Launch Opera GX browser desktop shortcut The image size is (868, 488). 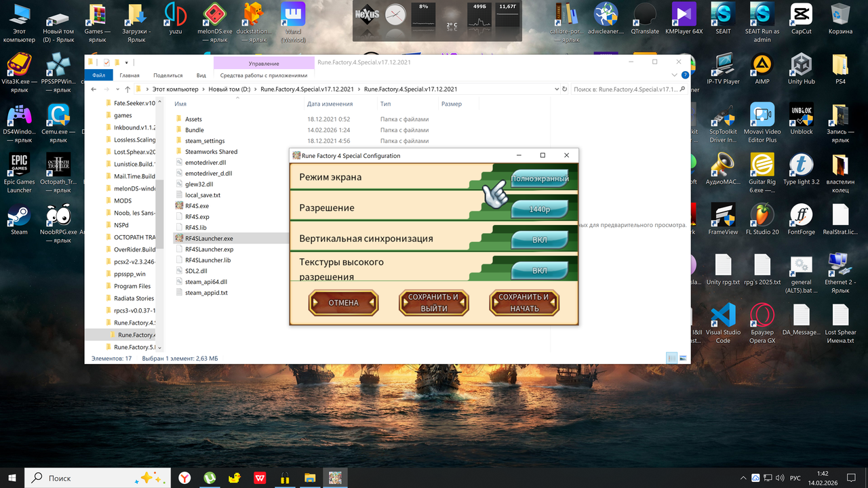[762, 323]
